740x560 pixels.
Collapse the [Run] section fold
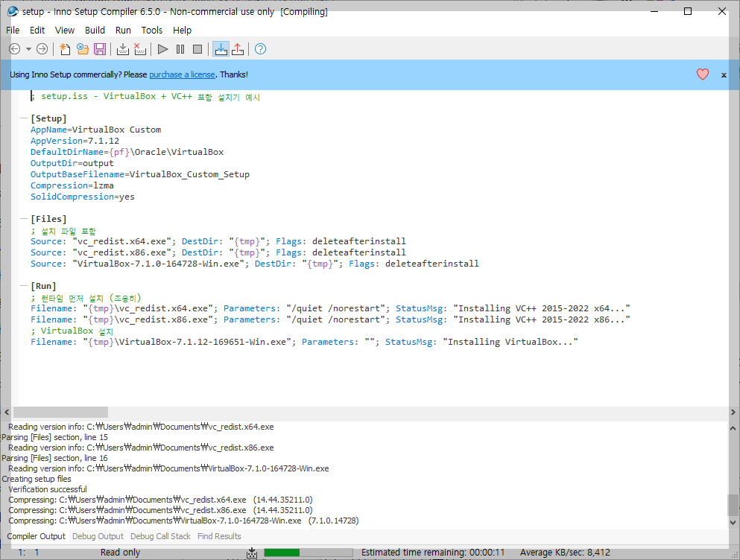(x=24, y=286)
